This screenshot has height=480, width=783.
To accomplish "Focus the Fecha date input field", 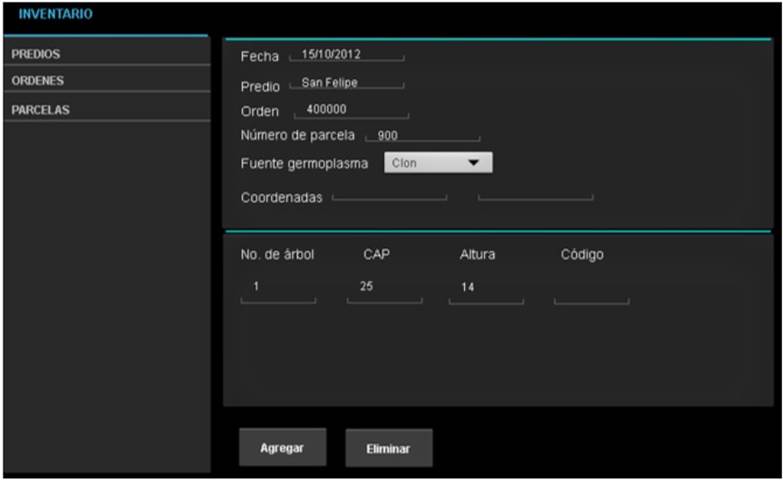I will [346, 55].
